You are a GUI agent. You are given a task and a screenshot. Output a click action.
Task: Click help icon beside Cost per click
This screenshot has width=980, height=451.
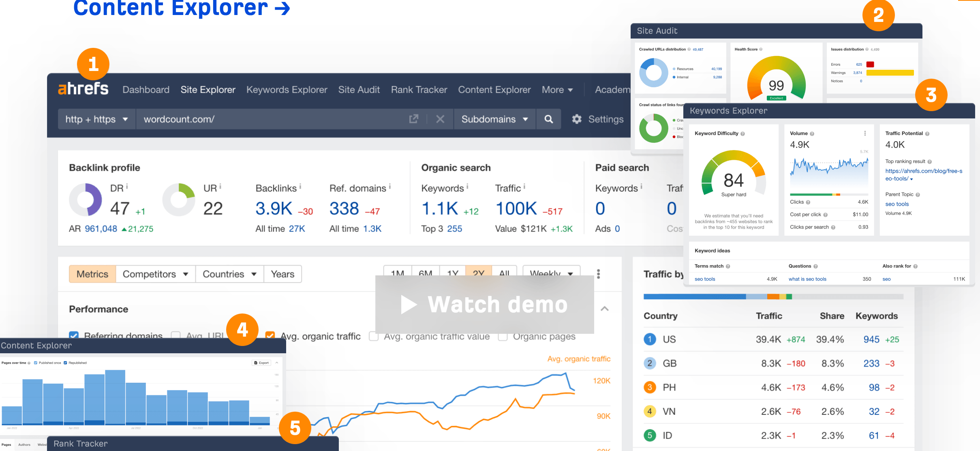tap(825, 215)
